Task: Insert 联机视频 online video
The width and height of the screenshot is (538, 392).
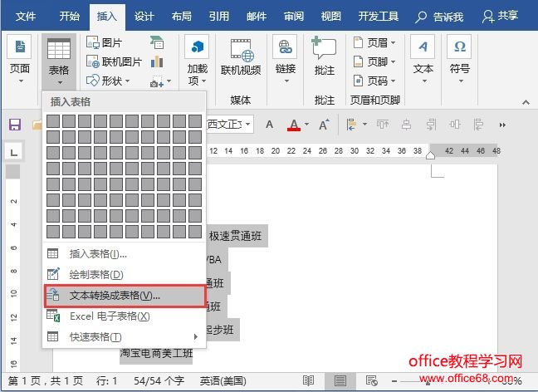Action: click(x=241, y=57)
